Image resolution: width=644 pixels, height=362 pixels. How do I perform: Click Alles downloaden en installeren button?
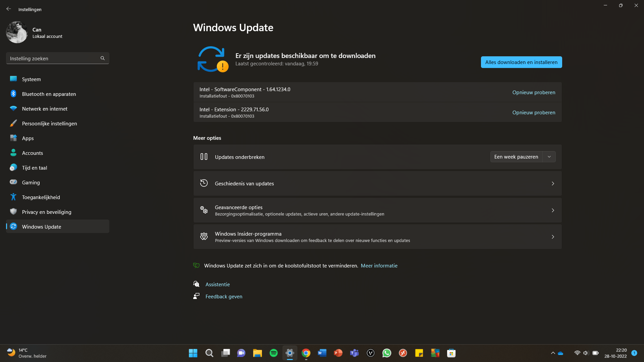click(522, 62)
